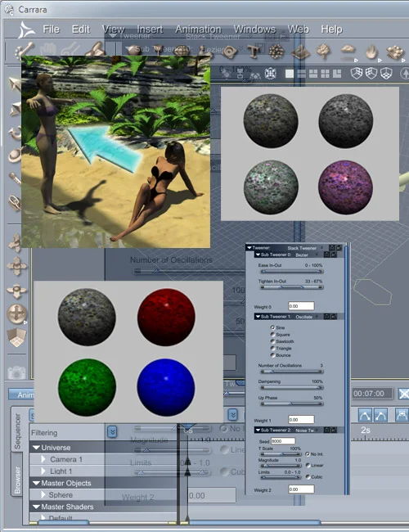Adjust the Up Phase slider
This screenshot has height=532, width=409.
click(291, 404)
